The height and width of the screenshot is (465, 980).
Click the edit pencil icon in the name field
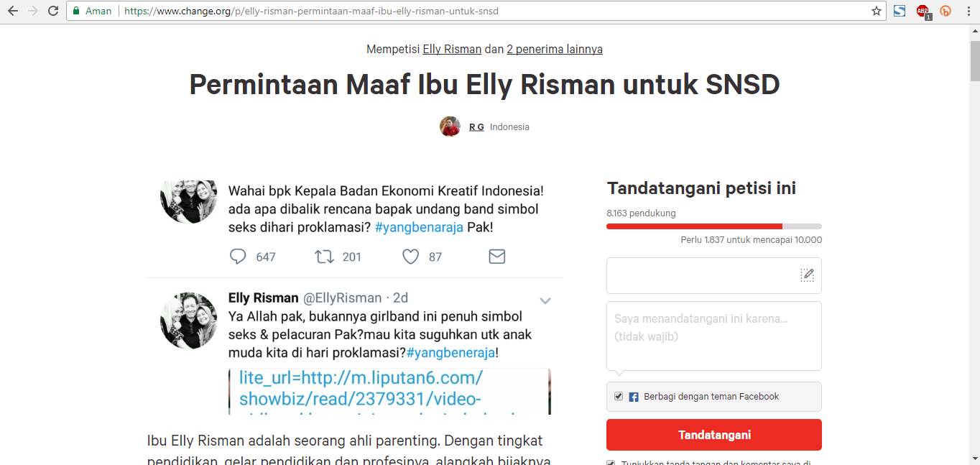(x=808, y=275)
